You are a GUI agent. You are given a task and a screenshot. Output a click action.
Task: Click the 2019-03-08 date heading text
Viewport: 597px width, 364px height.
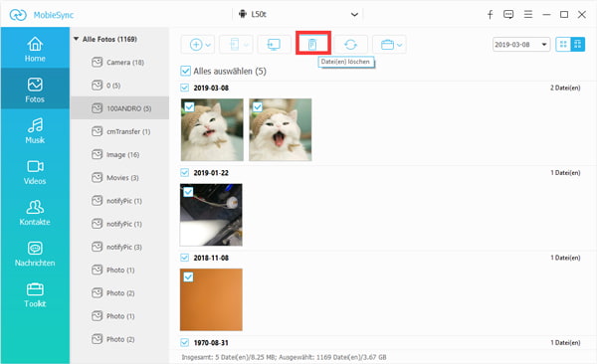(x=211, y=88)
